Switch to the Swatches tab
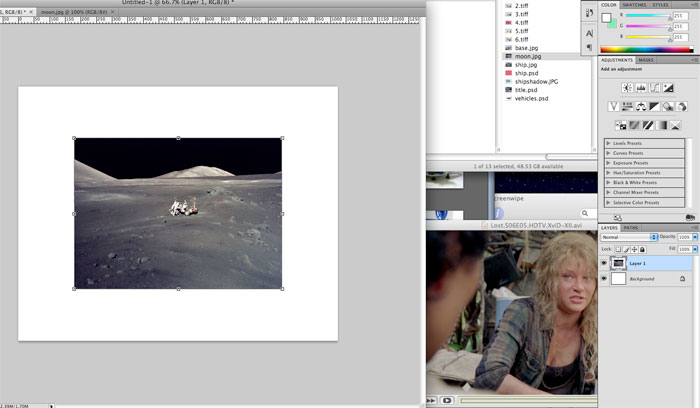The height and width of the screenshot is (408, 700). tap(636, 5)
